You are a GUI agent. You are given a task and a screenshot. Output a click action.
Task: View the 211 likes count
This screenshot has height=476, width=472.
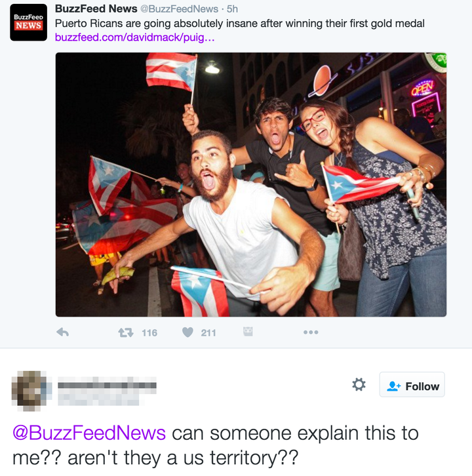click(x=208, y=333)
